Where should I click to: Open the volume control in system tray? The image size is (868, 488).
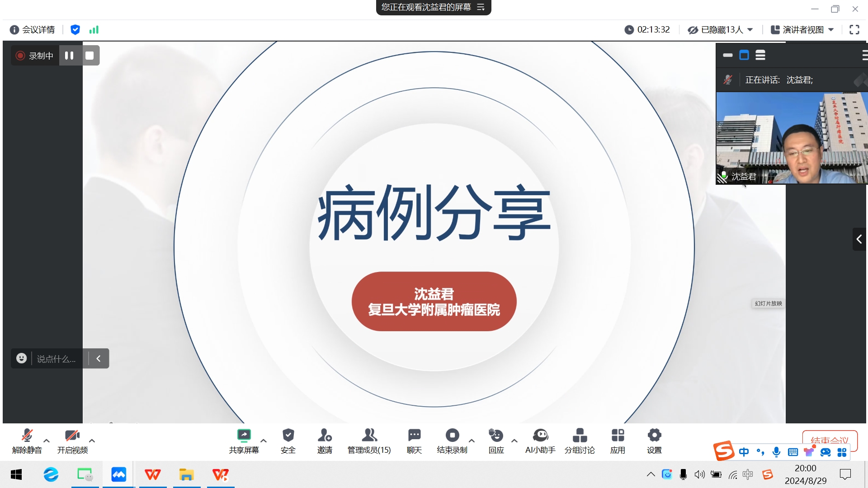pos(700,474)
